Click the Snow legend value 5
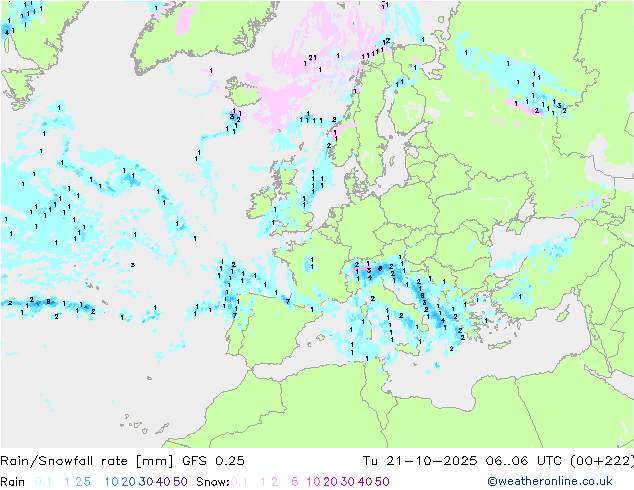 295,482
